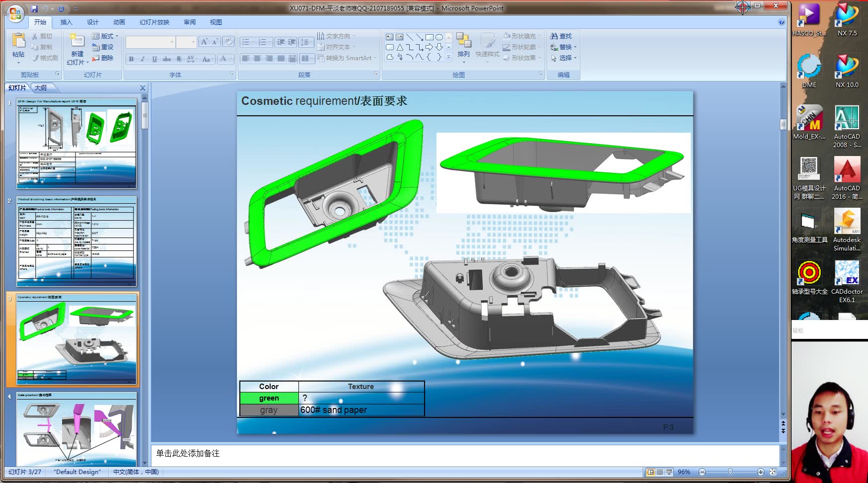Screen dimensions: 868x483
Task: Switch to the 大纲 outline pane tab
Action: (41, 88)
